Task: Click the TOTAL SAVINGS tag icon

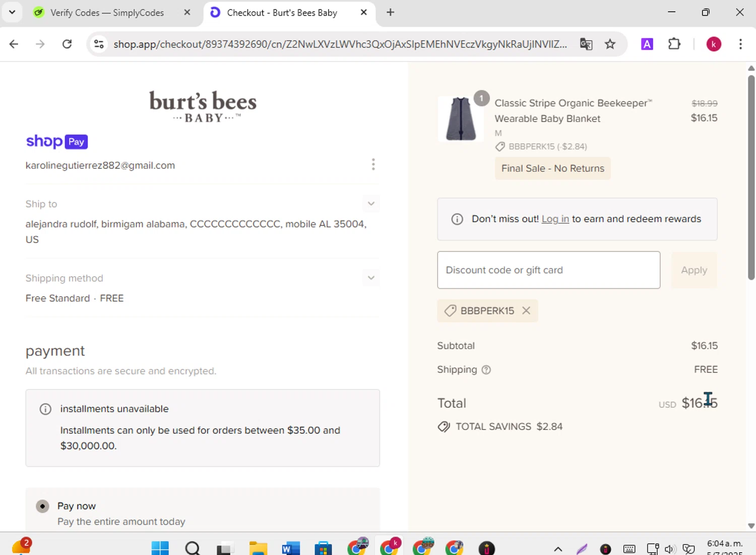Action: tap(444, 427)
